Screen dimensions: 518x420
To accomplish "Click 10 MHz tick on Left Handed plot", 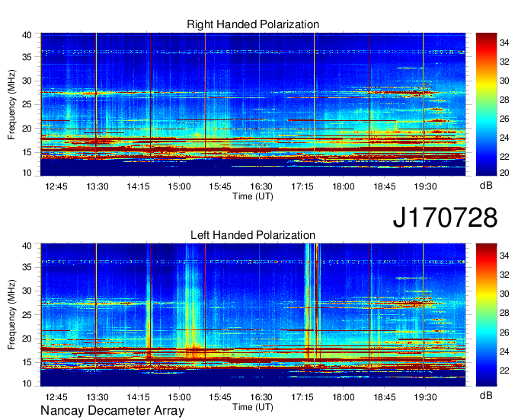I will tap(27, 383).
